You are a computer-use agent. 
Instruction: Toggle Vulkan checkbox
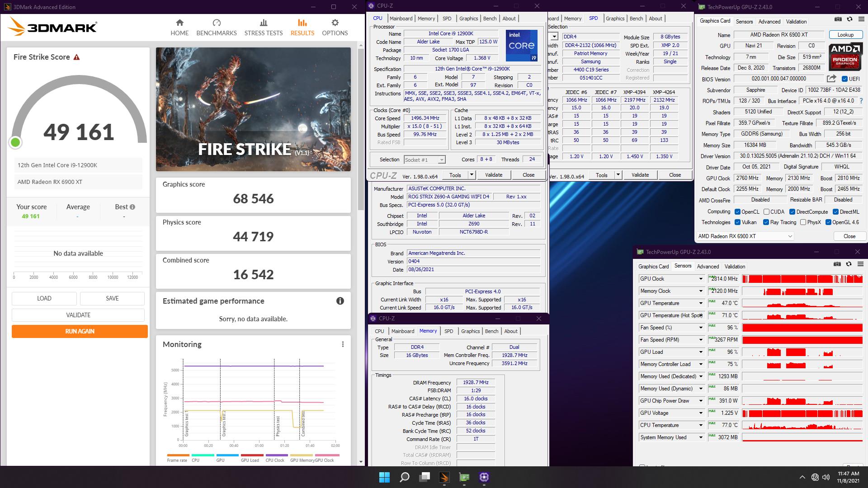[x=737, y=222]
